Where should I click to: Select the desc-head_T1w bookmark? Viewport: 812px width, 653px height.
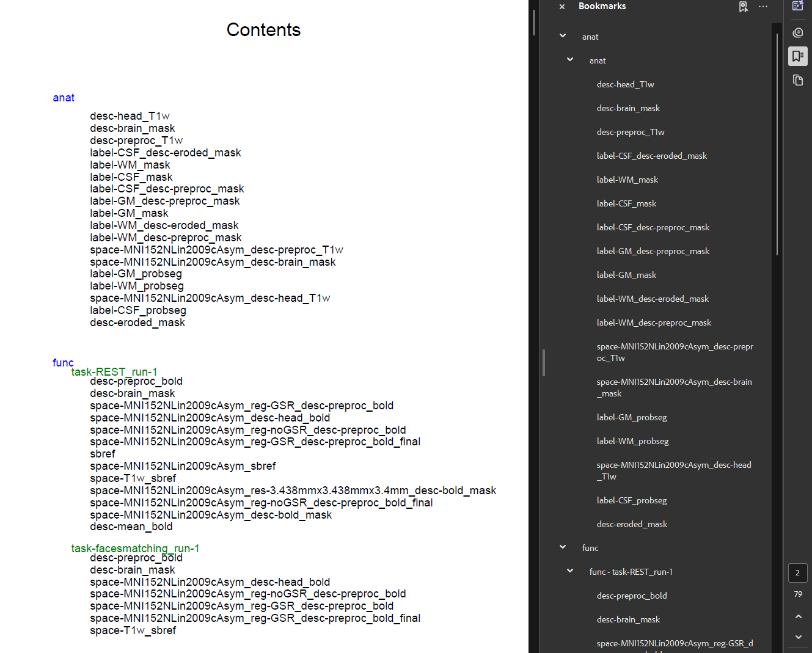[x=625, y=84]
